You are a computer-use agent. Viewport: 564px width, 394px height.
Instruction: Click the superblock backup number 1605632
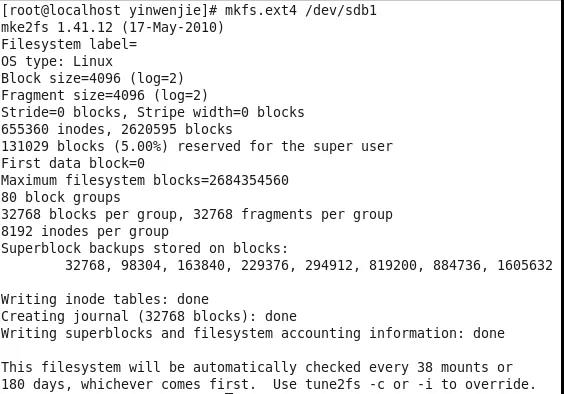click(x=525, y=266)
